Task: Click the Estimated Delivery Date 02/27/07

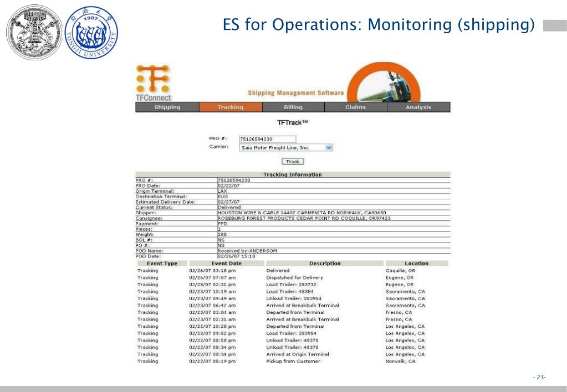Action: click(228, 202)
